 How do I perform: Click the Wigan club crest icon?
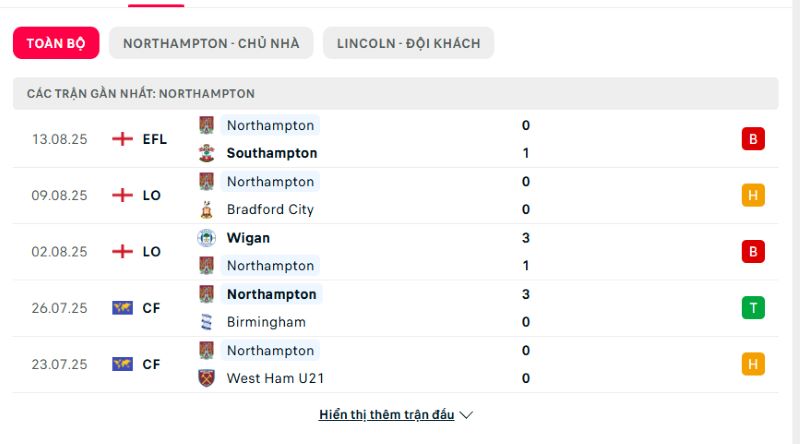(206, 238)
